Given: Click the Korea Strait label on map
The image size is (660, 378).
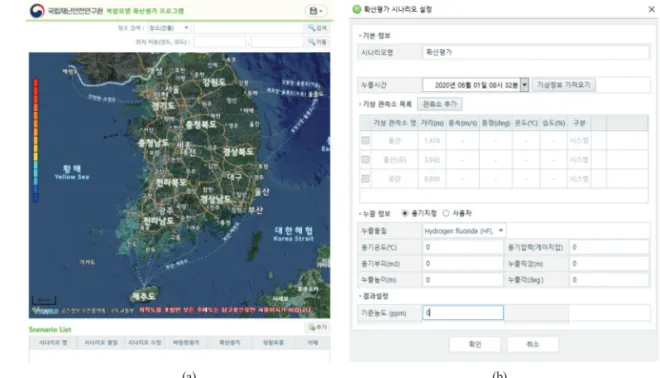Looking at the screenshot, I should [x=293, y=239].
